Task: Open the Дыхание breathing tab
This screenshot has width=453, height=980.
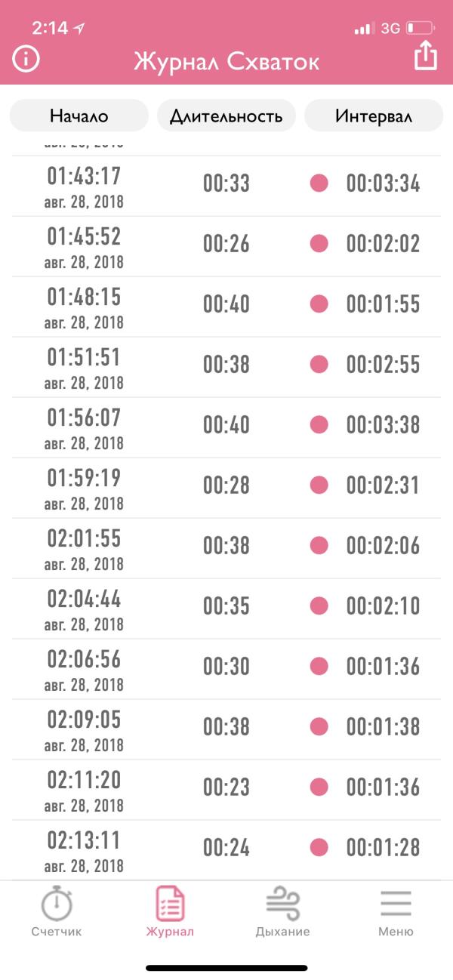Action: click(x=282, y=911)
